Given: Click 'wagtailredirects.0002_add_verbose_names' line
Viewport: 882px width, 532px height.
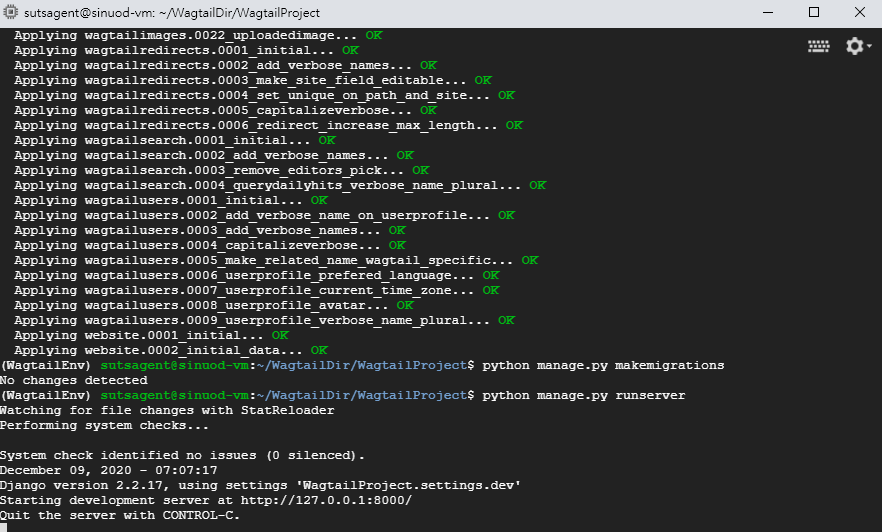Looking at the screenshot, I should pyautogui.click(x=226, y=65).
